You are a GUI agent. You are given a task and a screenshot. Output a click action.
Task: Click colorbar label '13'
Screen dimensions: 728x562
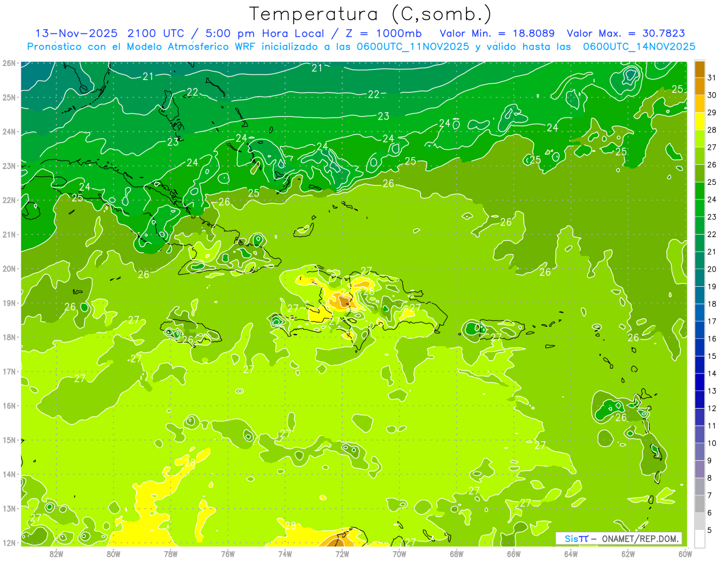tap(712, 391)
